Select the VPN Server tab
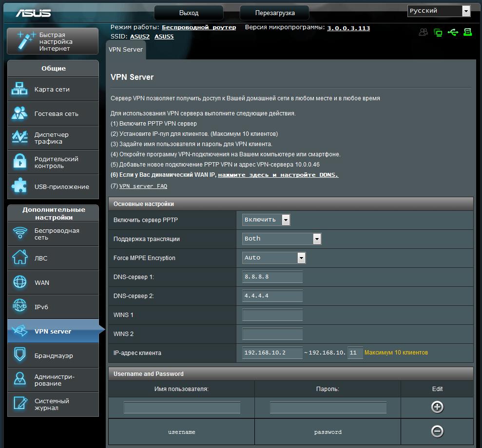The height and width of the screenshot is (448, 482). pos(126,50)
